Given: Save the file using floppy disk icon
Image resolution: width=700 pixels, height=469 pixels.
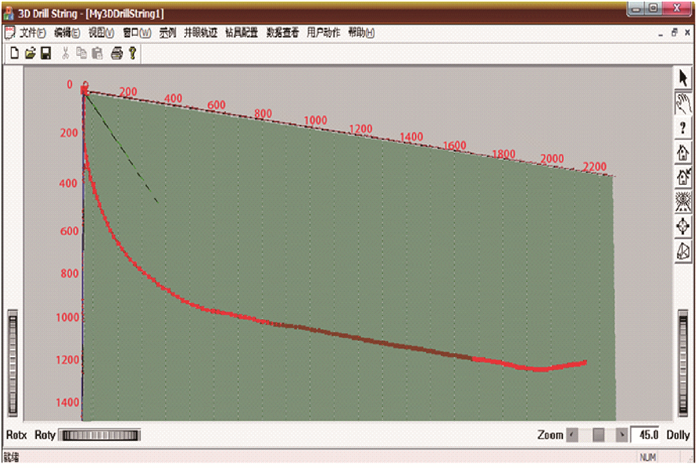Looking at the screenshot, I should point(45,52).
